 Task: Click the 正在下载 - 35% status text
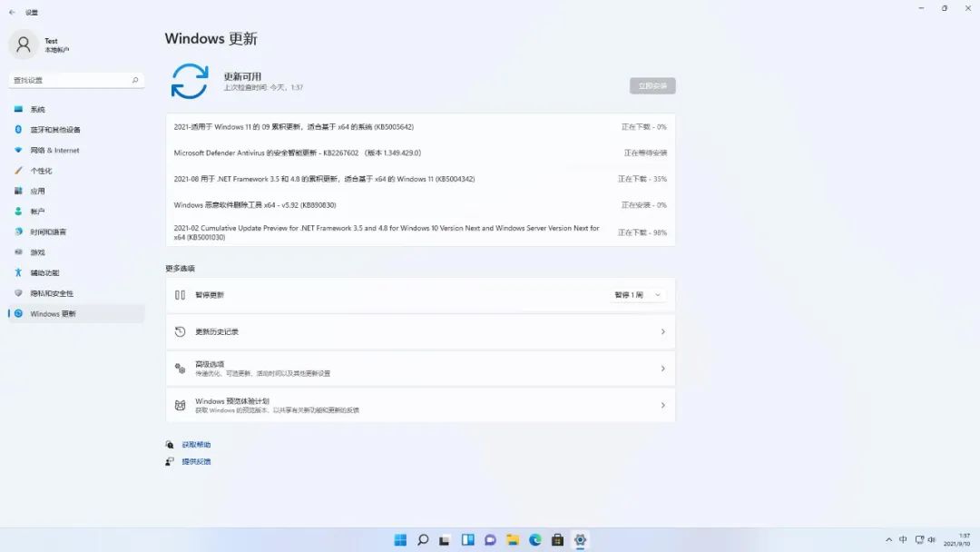[642, 179]
